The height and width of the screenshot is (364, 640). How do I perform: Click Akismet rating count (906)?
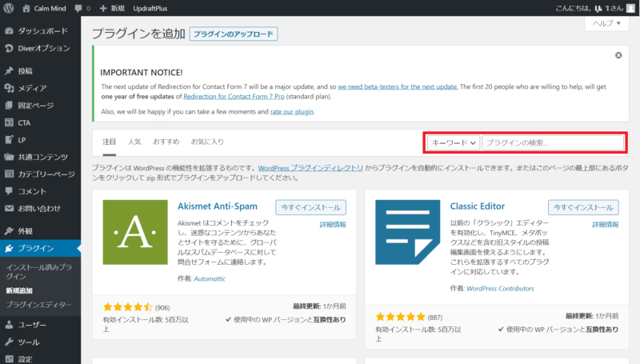[x=162, y=308]
